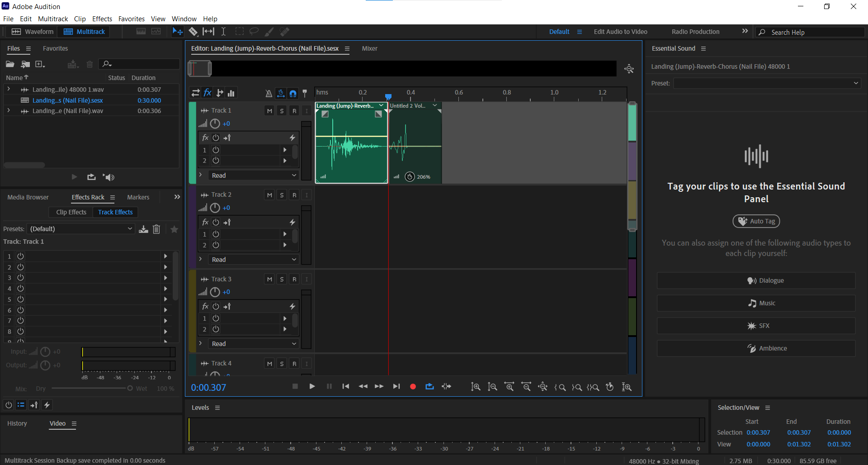
Task: Expand Landing..le) 48000 1.wav file entry
Action: click(x=9, y=90)
